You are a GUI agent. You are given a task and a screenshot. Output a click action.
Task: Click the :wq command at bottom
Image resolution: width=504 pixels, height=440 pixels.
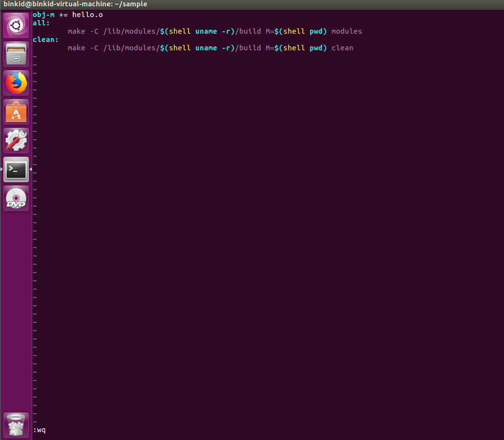point(39,430)
